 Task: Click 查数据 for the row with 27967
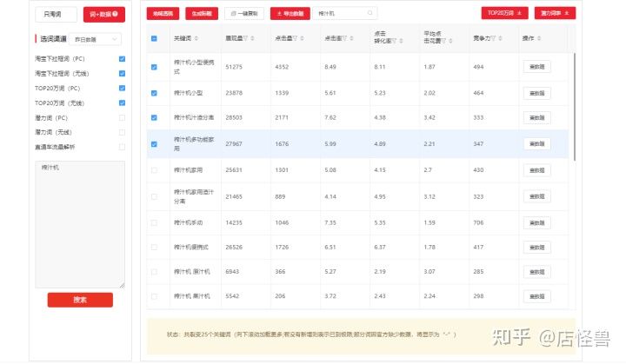536,143
